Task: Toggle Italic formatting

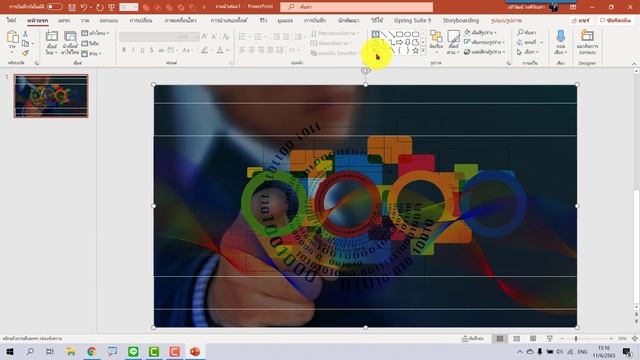Action: click(x=133, y=50)
